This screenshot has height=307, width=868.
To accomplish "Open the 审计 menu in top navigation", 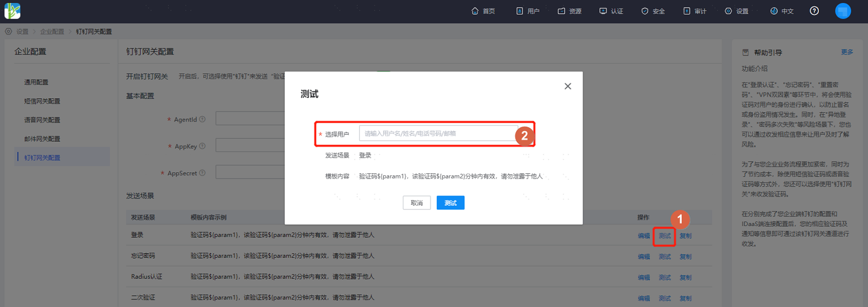I will [695, 11].
